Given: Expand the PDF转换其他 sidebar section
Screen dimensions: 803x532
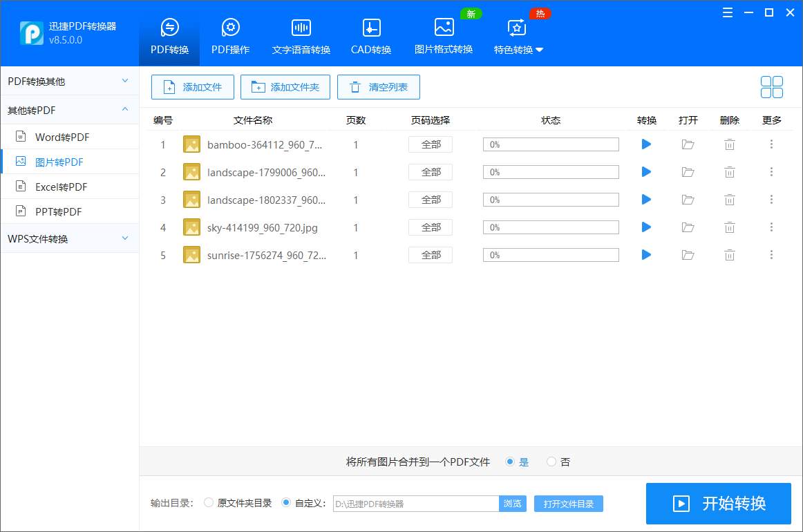Looking at the screenshot, I should [125, 81].
